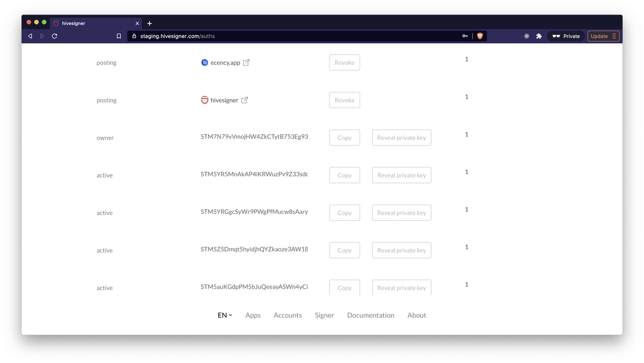Click posting label in hivesigner row
The image size is (644, 363).
(x=107, y=100)
